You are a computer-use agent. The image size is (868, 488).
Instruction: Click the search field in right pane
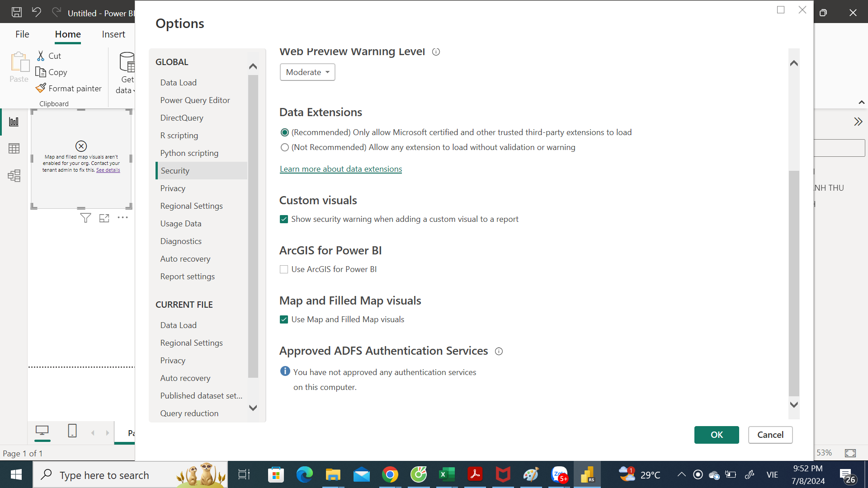pos(840,148)
